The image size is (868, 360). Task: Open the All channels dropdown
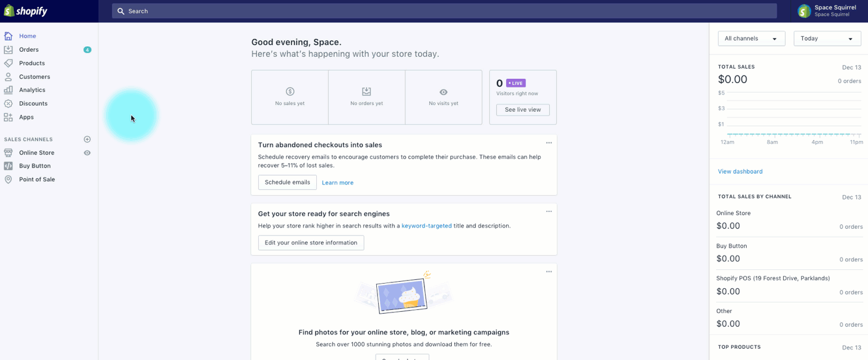[x=751, y=39]
